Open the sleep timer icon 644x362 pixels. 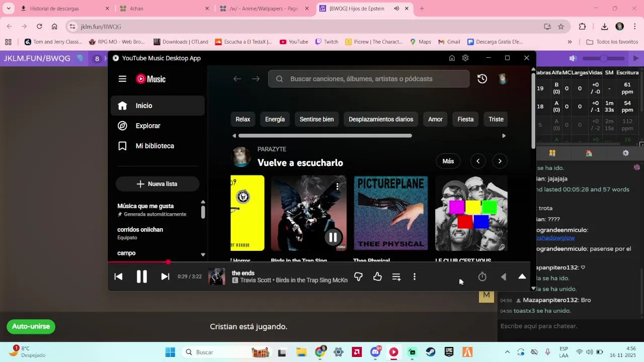pos(482,277)
